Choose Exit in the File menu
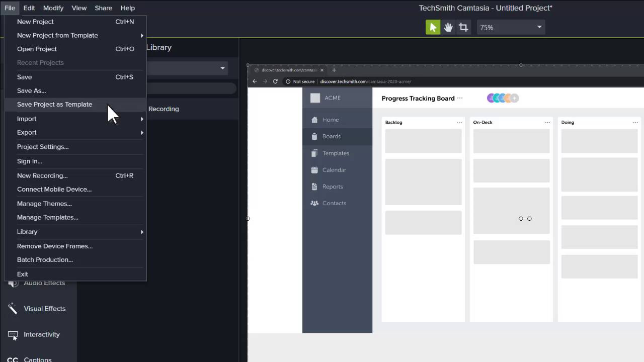 (75, 274)
